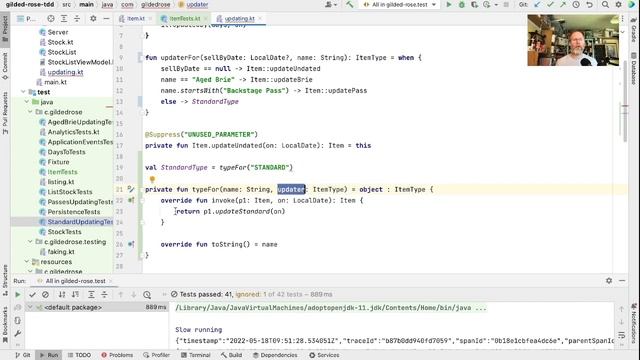Viewport: 640px width, 360px height.
Task: Collapse the test folder in project tree
Action: 24,92
